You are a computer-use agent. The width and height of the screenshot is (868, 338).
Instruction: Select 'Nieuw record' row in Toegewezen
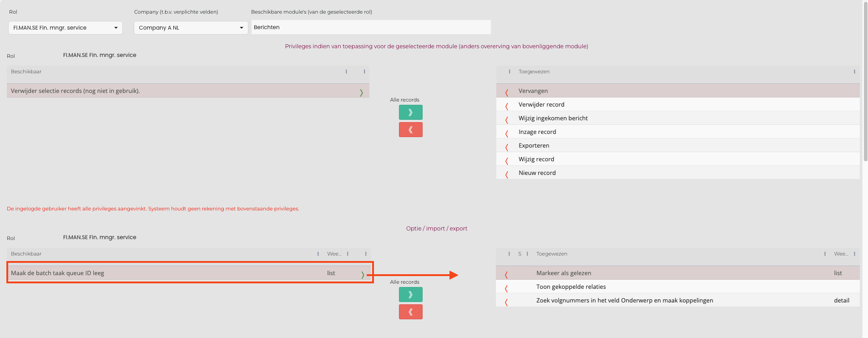pos(537,173)
